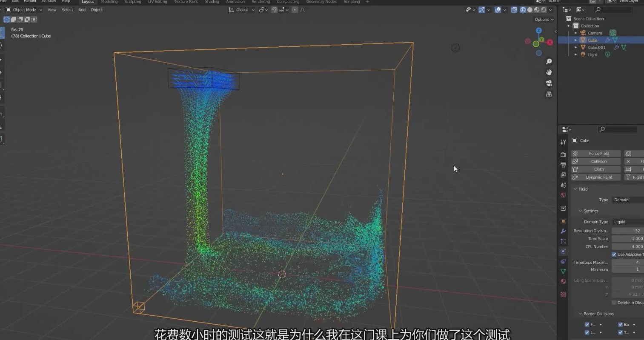This screenshot has height=340, width=644.
Task: Adjust the Time Scale value field
Action: coord(627,239)
